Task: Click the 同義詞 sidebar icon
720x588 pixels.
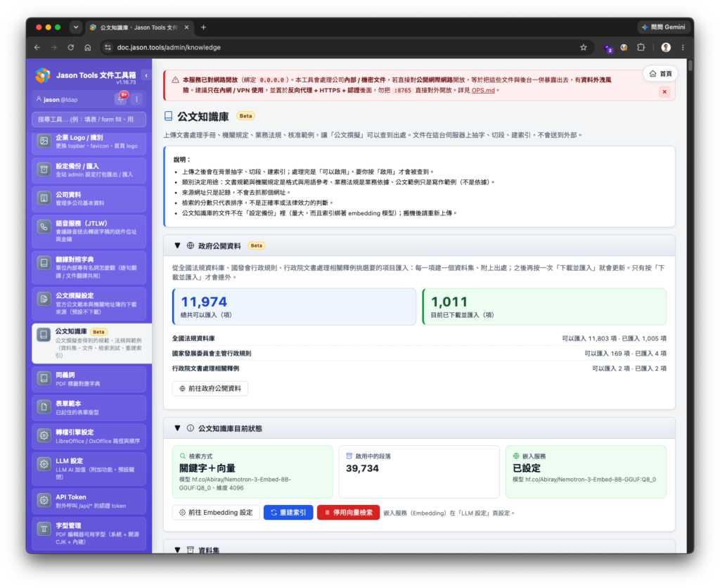Action: (x=44, y=378)
